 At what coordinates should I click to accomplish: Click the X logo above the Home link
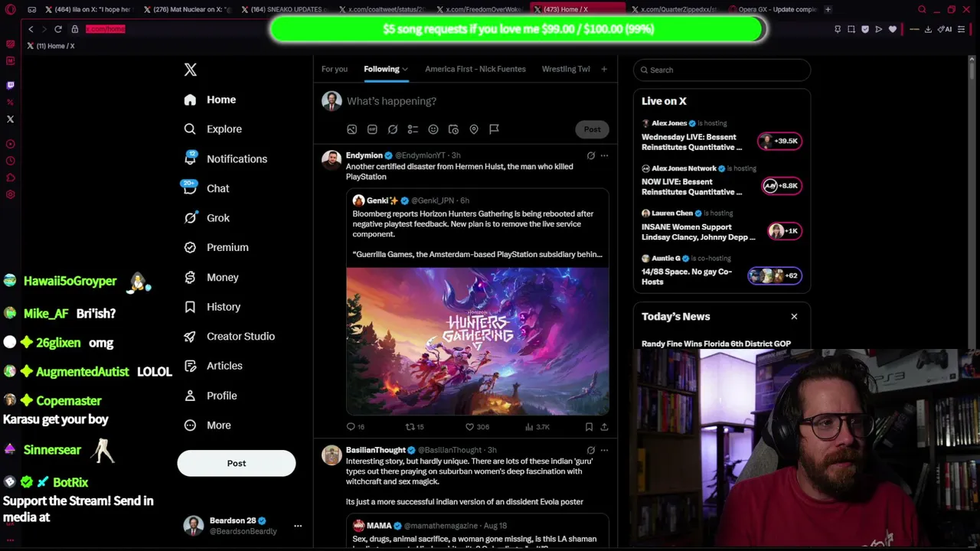pos(191,70)
